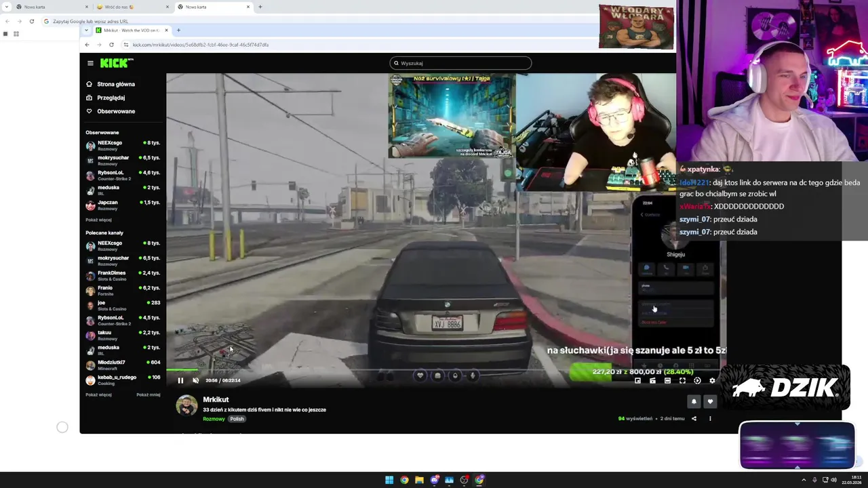868x488 pixels.
Task: Open kebab_u_rudego Cooking channel
Action: (x=123, y=380)
